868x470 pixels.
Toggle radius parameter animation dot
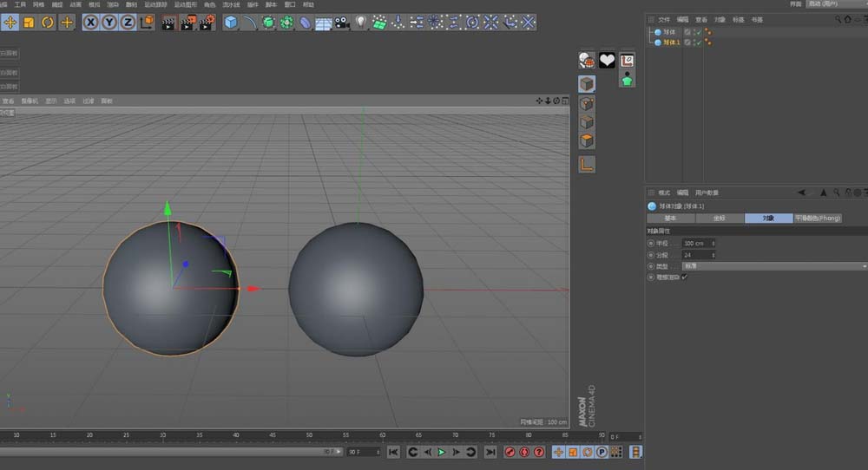[x=651, y=244]
